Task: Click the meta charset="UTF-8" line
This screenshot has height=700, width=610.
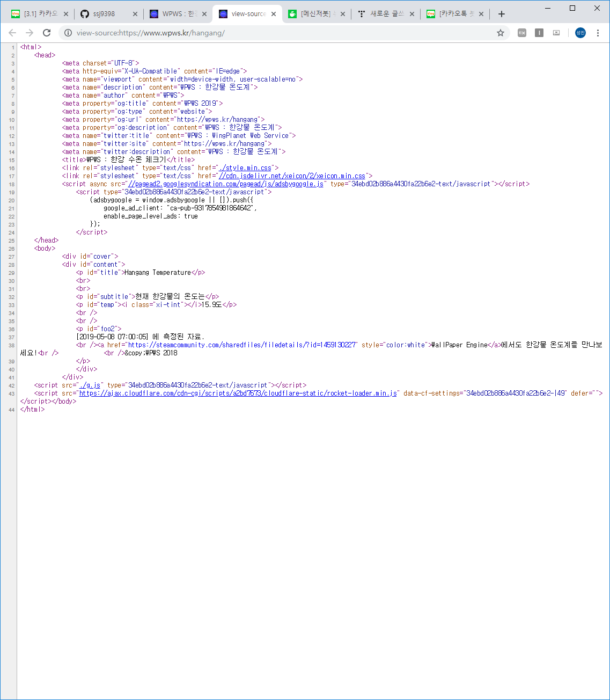Action: [x=101, y=63]
